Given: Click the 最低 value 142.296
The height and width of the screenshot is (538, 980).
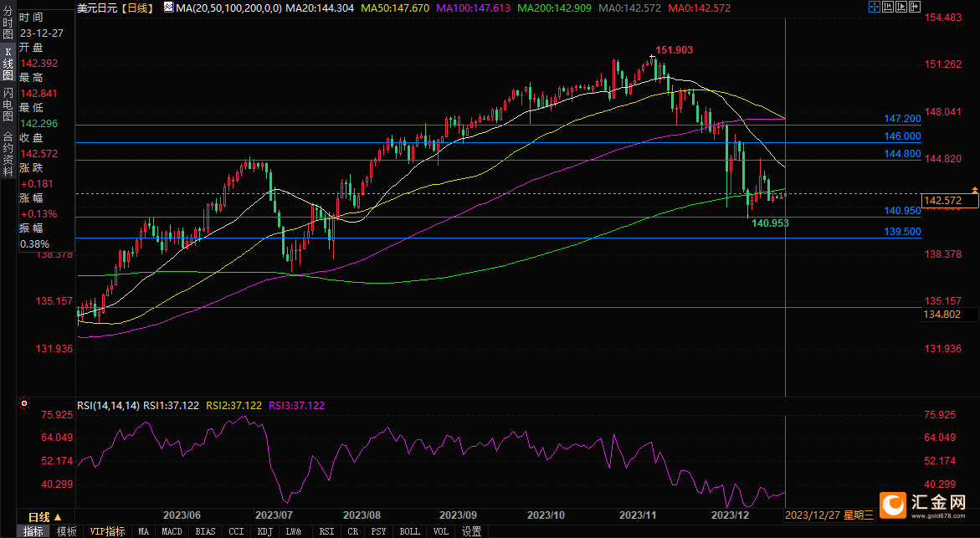Looking at the screenshot, I should pyautogui.click(x=38, y=124).
